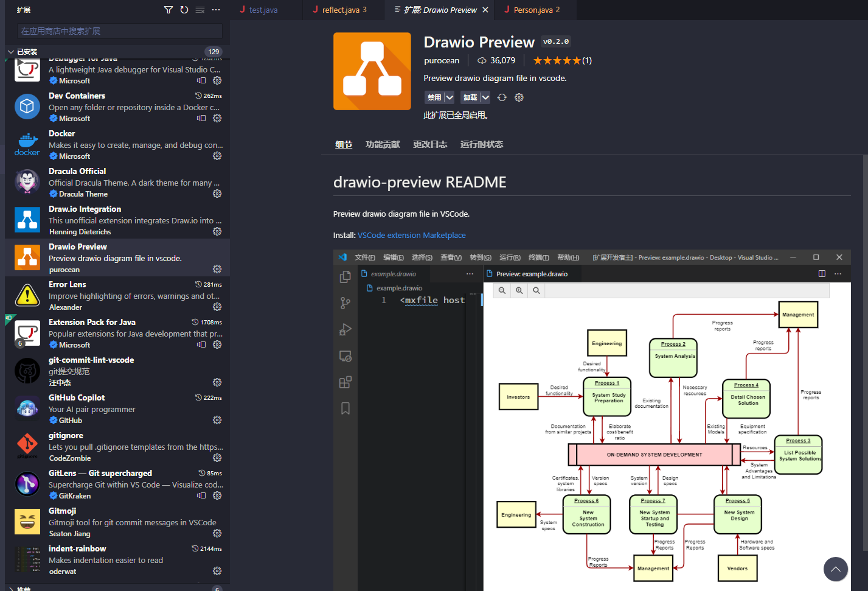Screen dimensions: 868x591
Task: Expand the recommended section at bottom
Action: (11, 589)
